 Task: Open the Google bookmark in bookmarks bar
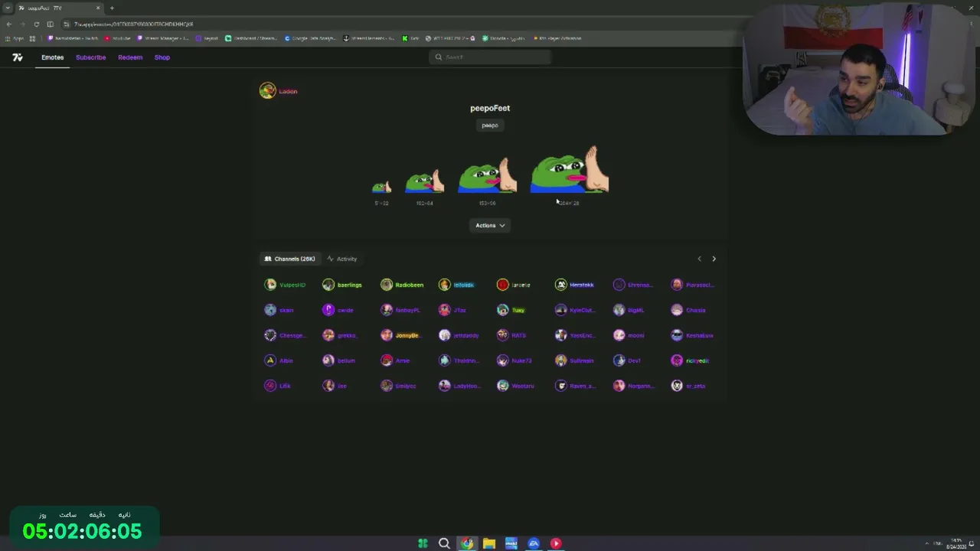coord(310,38)
